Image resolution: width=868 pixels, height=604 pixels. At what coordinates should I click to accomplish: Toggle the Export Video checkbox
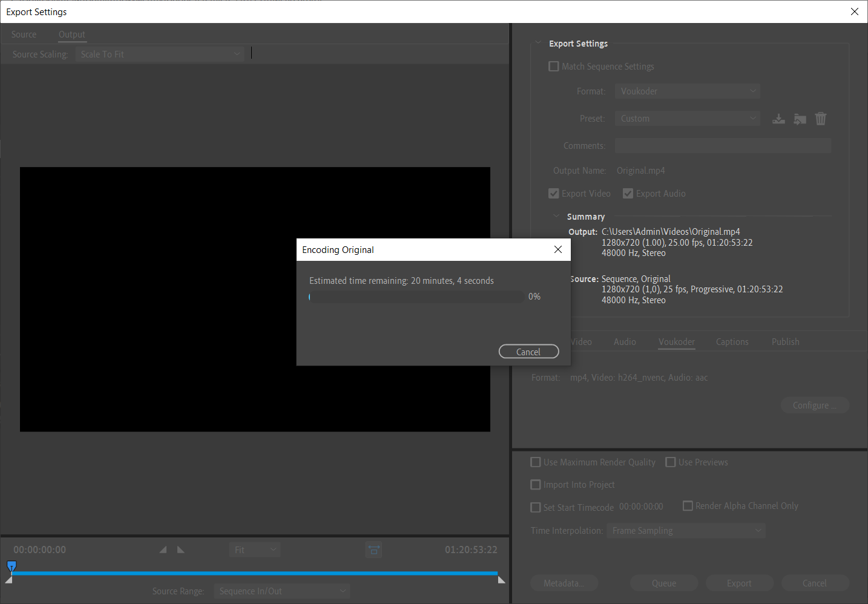coord(554,194)
